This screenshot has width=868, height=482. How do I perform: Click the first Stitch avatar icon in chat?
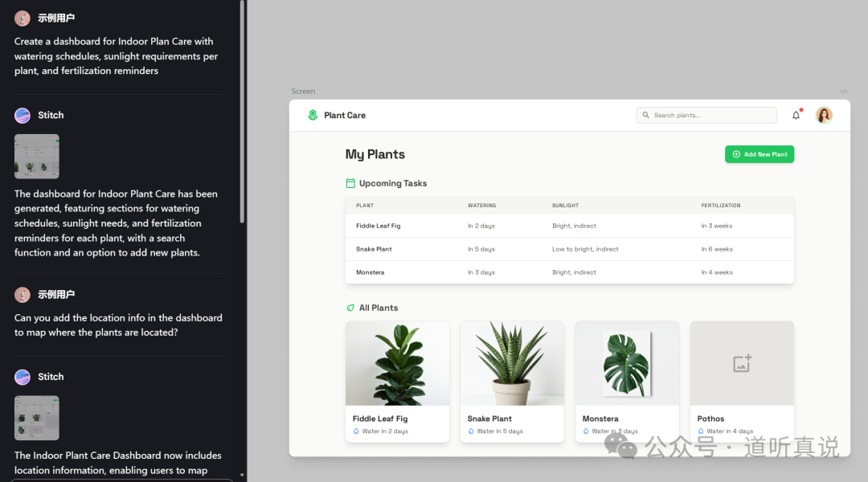(x=23, y=115)
